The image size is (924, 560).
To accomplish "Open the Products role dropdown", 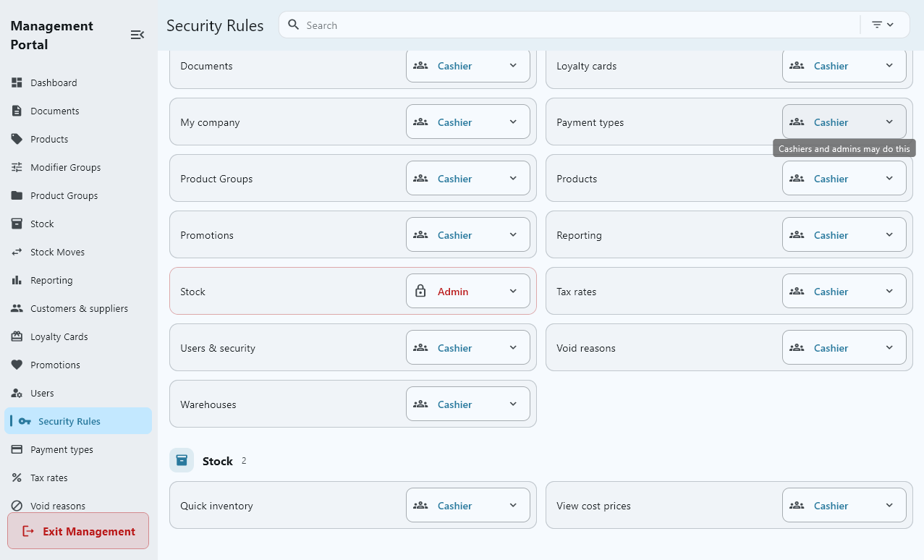I will point(844,178).
